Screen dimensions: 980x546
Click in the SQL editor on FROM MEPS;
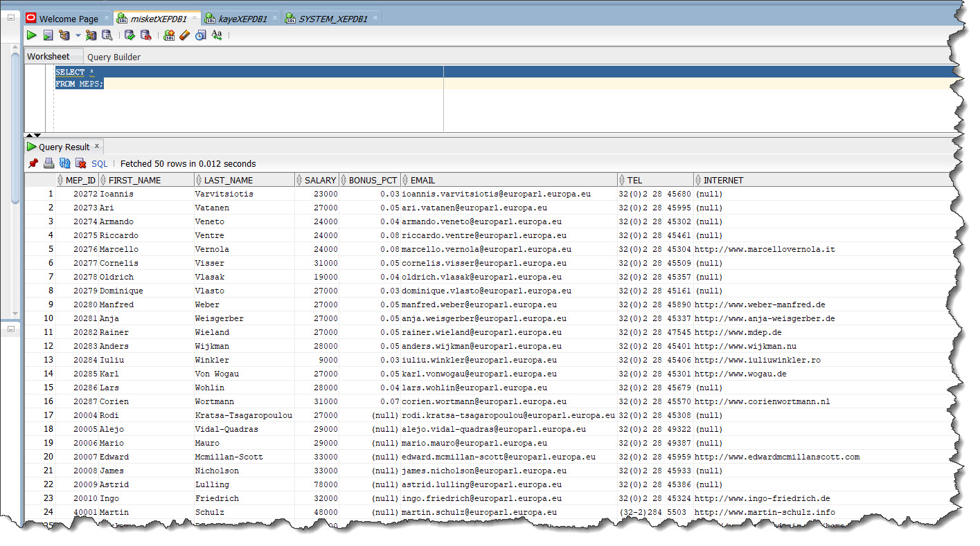pos(80,84)
